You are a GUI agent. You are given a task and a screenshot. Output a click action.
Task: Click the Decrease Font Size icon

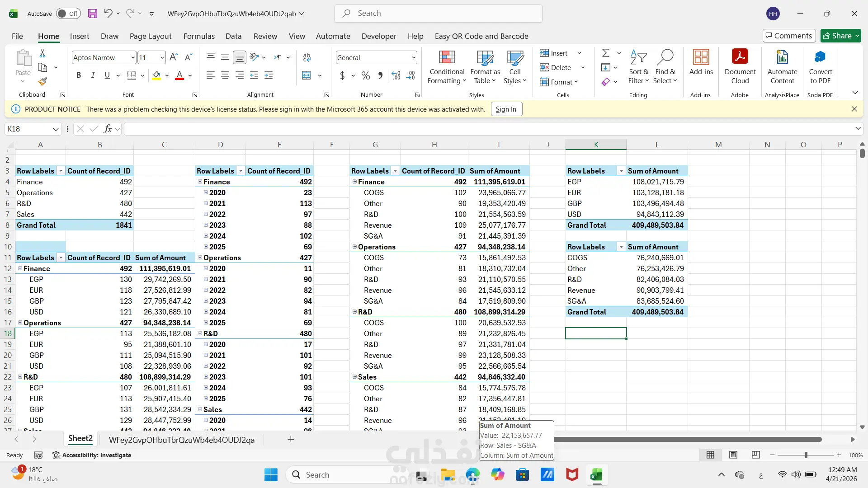(x=189, y=57)
